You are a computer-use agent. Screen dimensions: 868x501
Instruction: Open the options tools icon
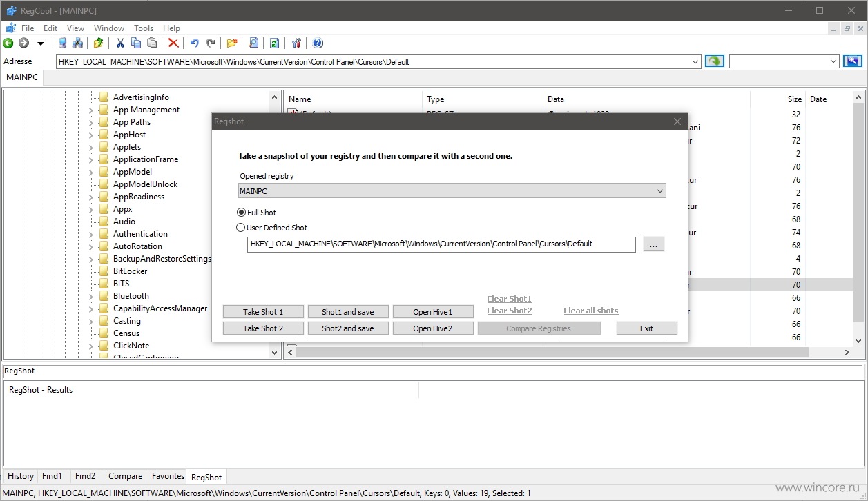[296, 43]
